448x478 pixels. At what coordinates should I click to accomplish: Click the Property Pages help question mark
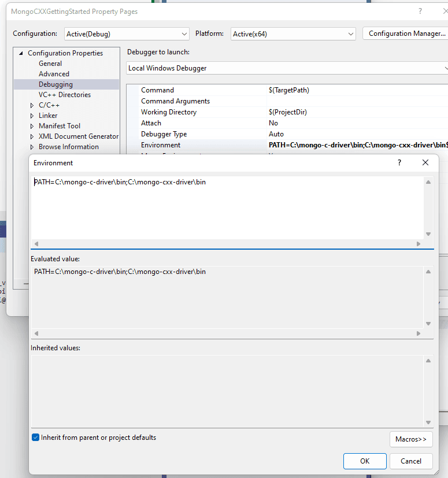coord(420,12)
